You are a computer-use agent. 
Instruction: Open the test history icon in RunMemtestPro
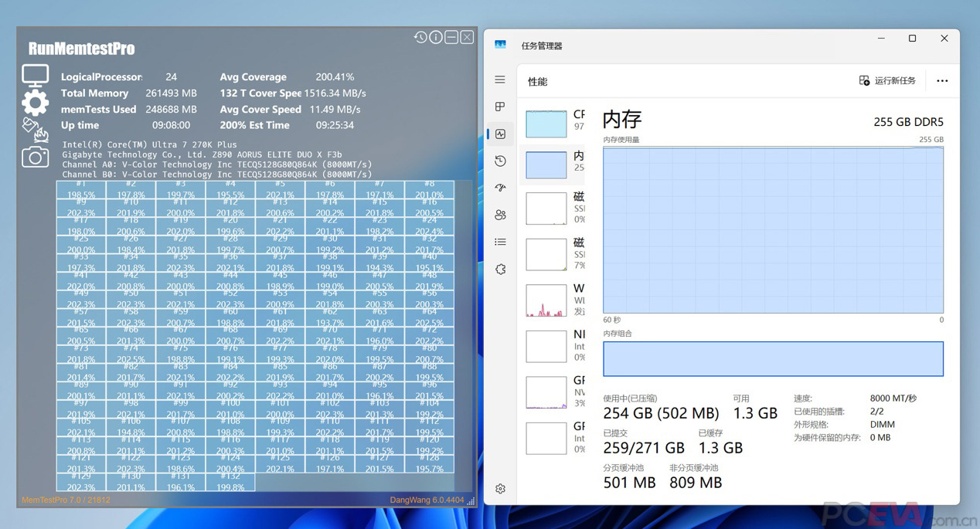[x=420, y=37]
